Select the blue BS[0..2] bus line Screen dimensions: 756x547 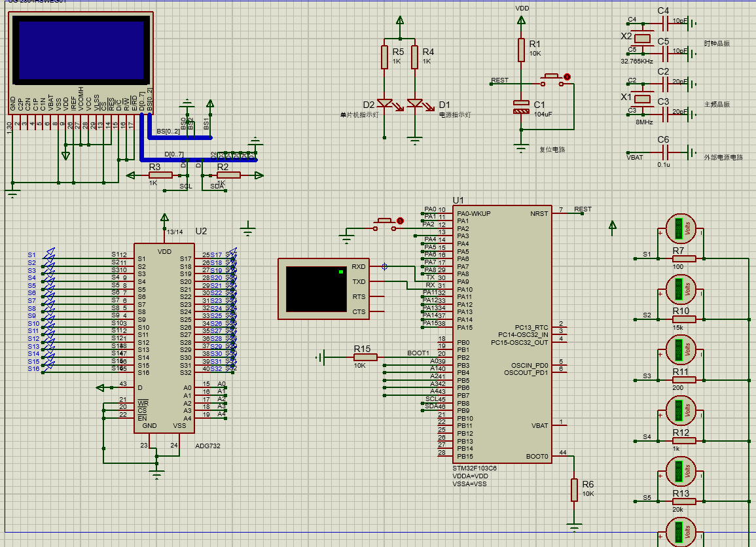[x=180, y=138]
